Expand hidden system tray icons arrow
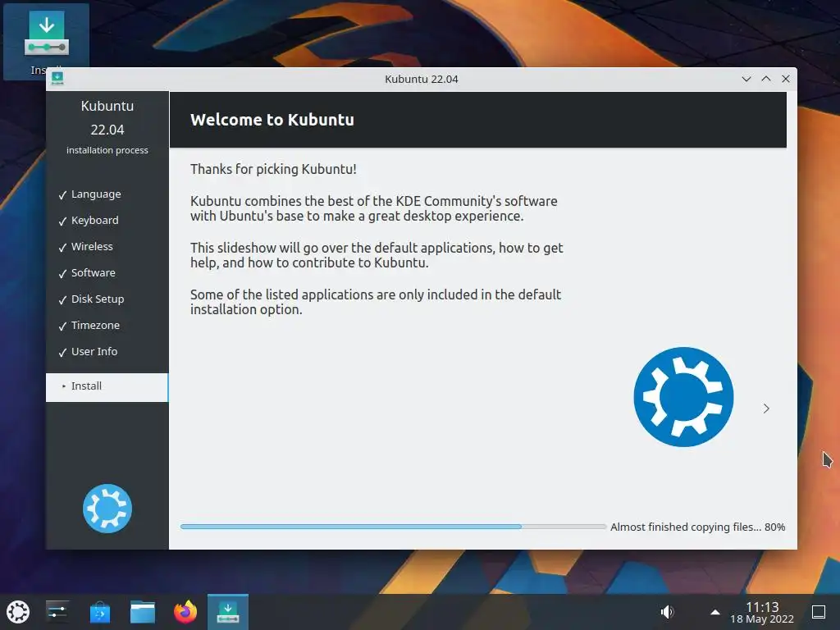Screen dimensions: 840x630 (714, 612)
